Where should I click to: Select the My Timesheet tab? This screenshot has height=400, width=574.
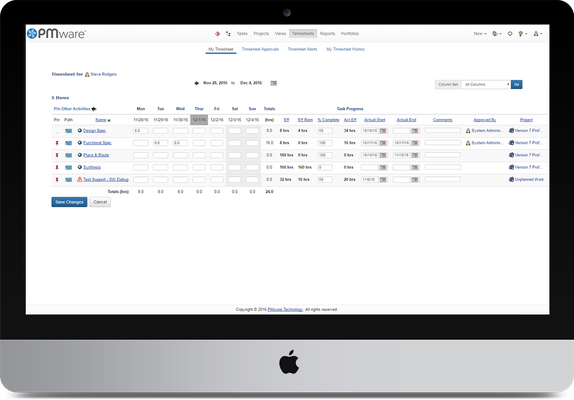point(221,49)
